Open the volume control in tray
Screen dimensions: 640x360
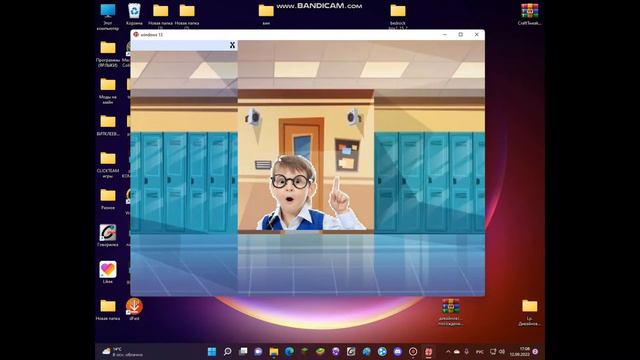click(502, 351)
